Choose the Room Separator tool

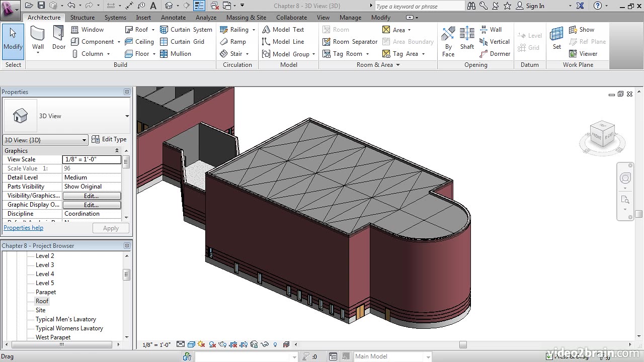click(x=350, y=42)
